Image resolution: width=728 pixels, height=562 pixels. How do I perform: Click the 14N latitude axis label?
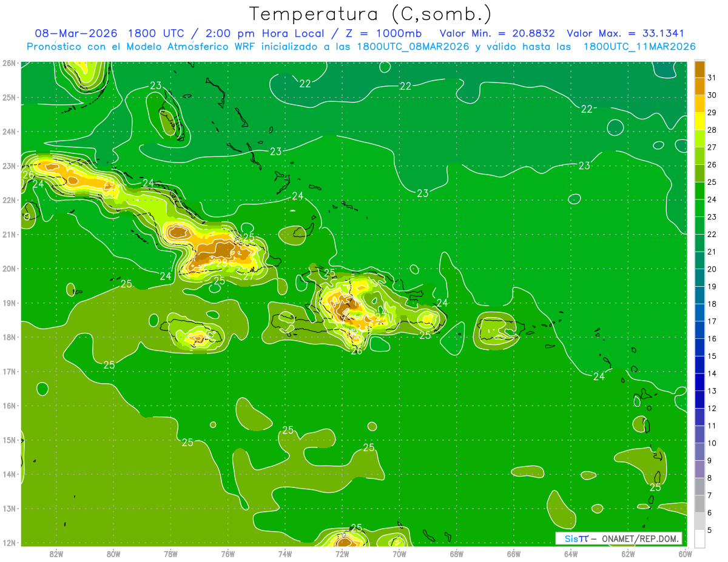click(x=9, y=474)
